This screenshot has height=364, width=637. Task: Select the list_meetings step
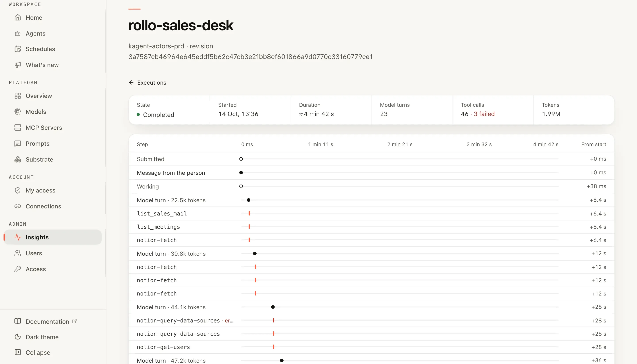point(372,227)
